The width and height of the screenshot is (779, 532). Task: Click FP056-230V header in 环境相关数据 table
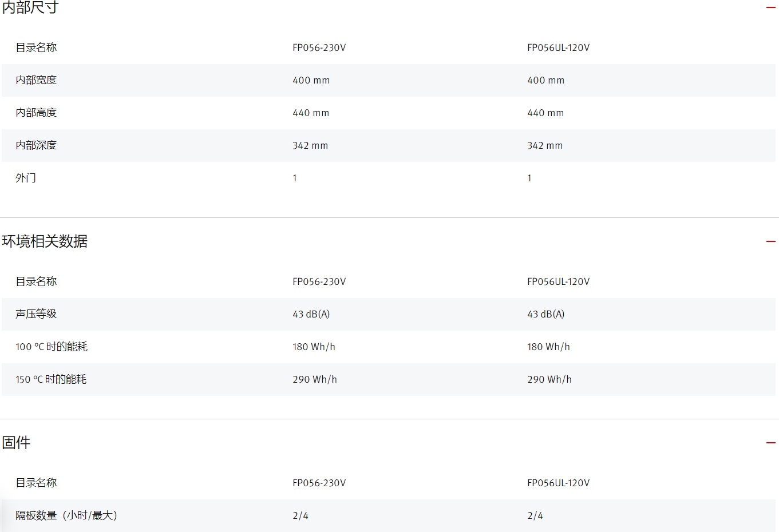click(319, 281)
